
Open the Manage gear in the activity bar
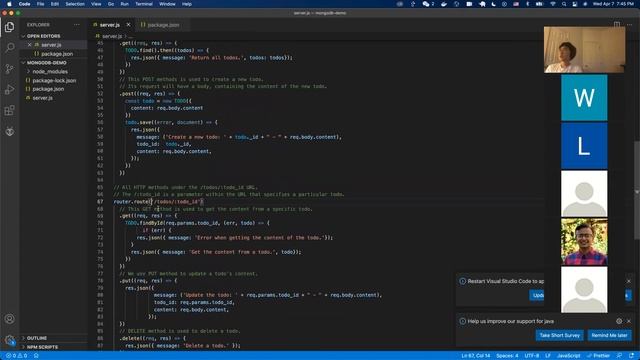pos(9,340)
